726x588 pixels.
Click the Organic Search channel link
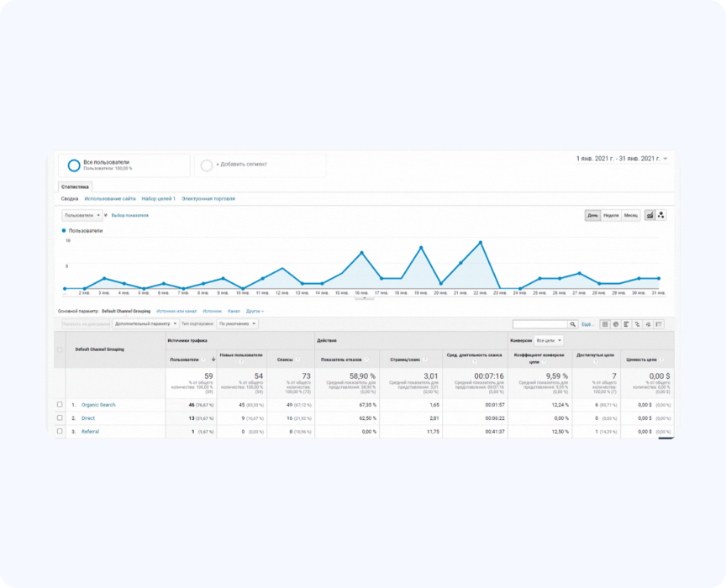98,405
